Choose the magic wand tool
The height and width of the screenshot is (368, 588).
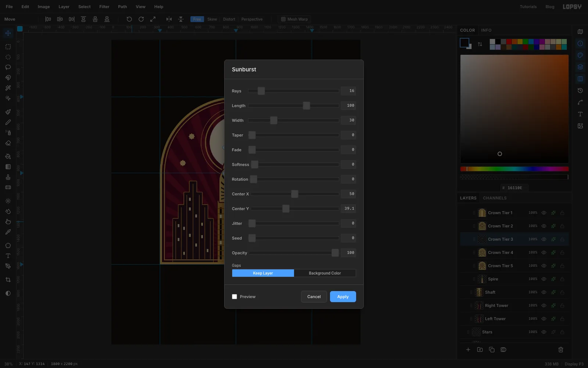(x=8, y=88)
